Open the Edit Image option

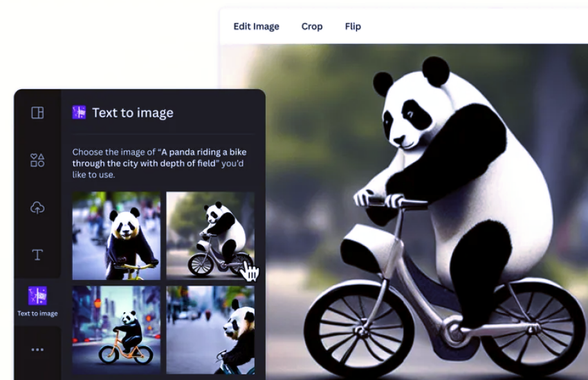(256, 26)
